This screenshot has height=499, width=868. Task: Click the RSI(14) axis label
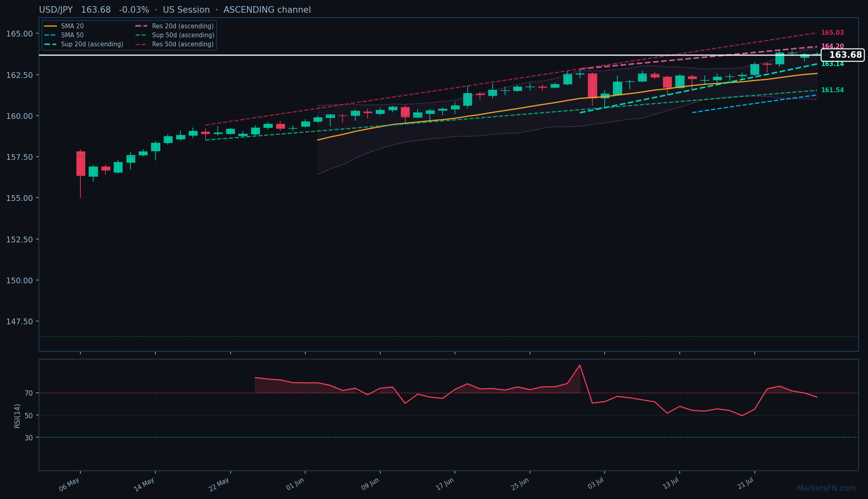point(17,416)
